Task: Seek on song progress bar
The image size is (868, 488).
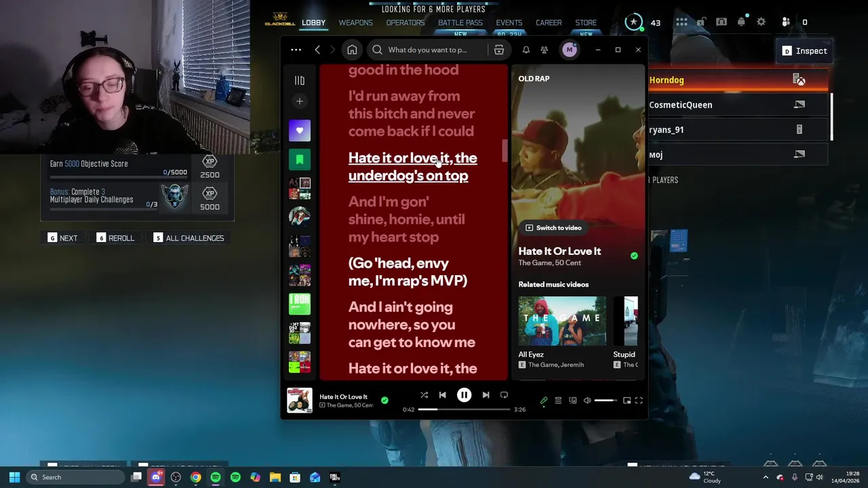Action: pos(463,409)
